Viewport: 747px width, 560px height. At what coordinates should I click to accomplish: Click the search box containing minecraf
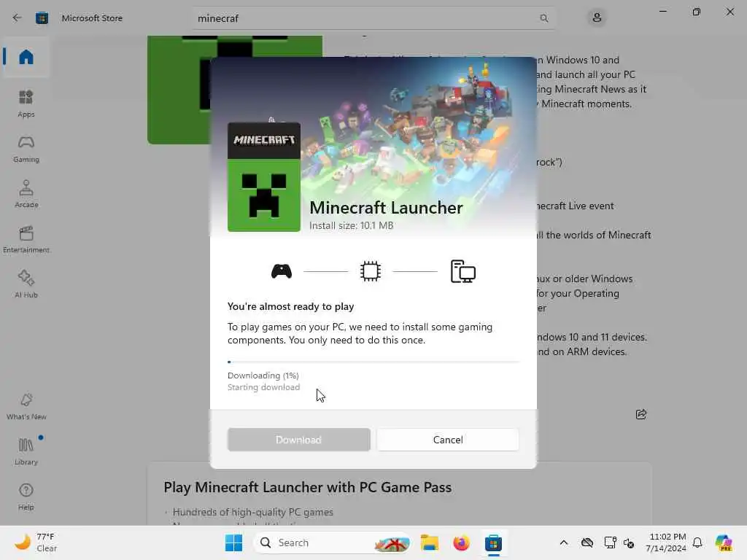(373, 18)
